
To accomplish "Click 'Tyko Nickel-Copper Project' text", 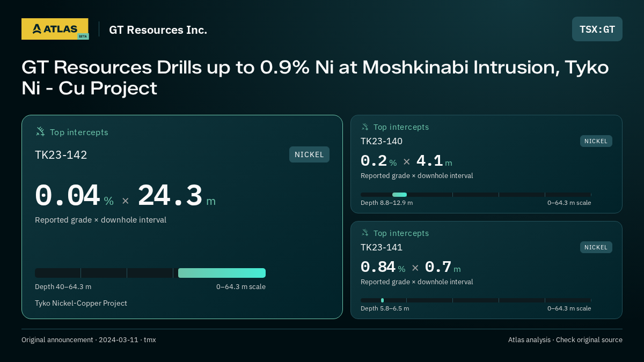I will pyautogui.click(x=81, y=304).
